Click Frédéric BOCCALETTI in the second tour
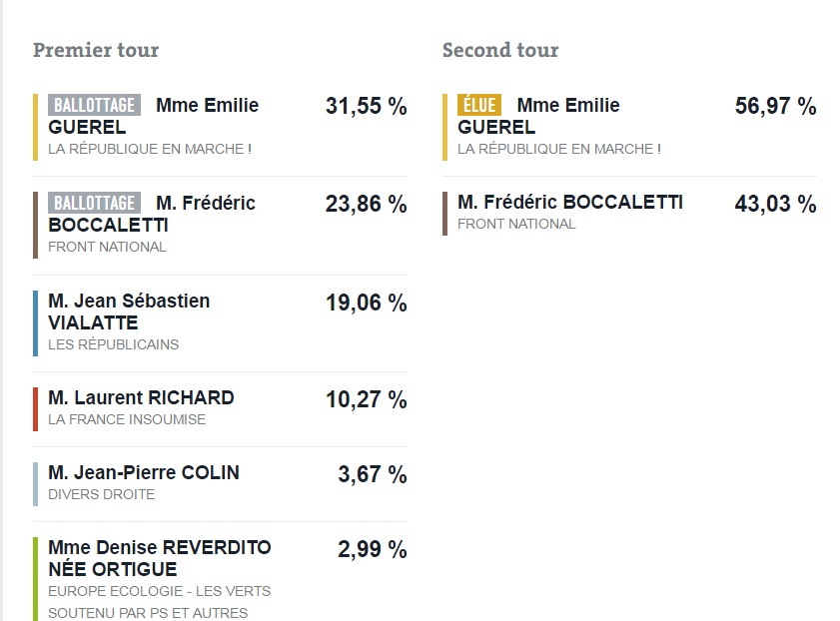This screenshot has height=621, width=840. pyautogui.click(x=570, y=203)
